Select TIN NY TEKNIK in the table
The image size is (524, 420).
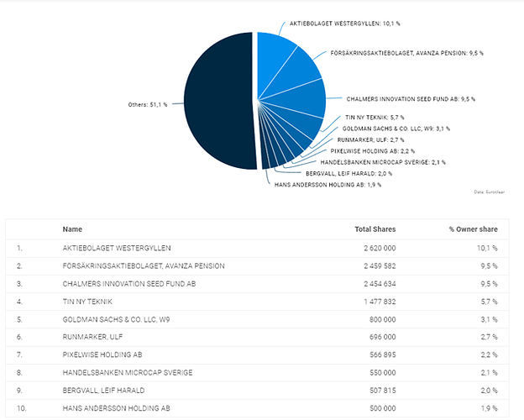87,302
